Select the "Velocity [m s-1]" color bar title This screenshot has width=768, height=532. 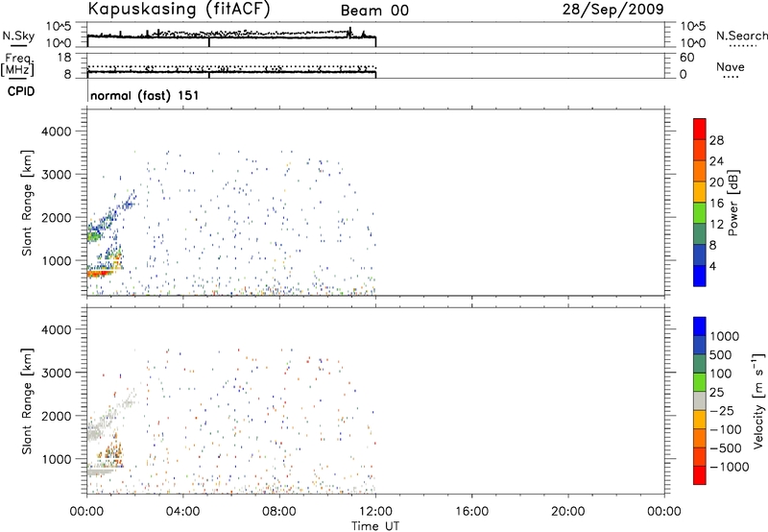(x=758, y=401)
